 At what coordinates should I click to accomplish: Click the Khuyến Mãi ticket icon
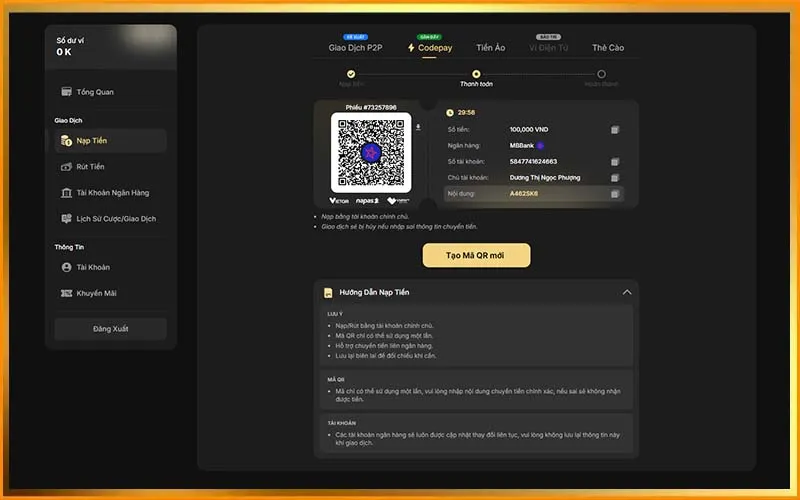66,293
